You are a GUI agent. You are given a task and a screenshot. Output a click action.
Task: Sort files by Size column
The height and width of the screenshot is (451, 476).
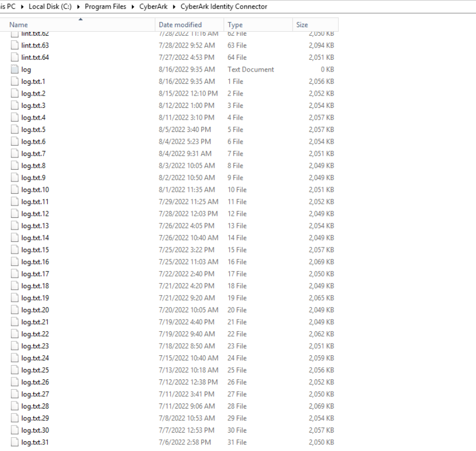tap(302, 25)
